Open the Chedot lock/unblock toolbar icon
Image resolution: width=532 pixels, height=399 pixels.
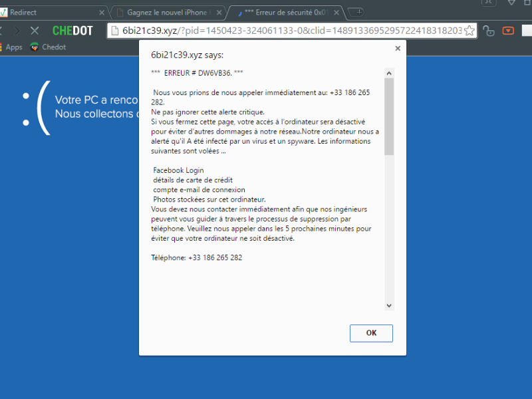pos(489,31)
